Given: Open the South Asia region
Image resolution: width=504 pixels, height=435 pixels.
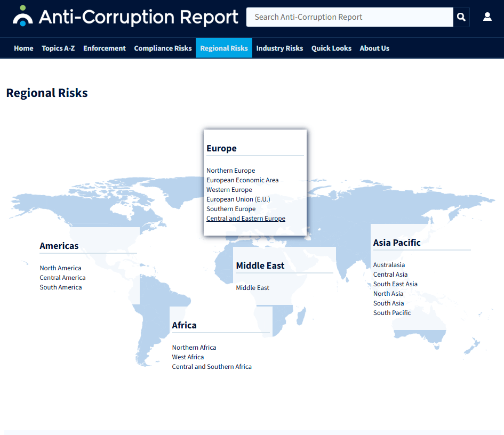Looking at the screenshot, I should [389, 304].
